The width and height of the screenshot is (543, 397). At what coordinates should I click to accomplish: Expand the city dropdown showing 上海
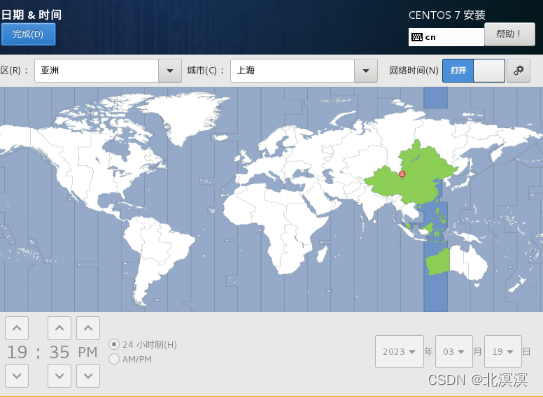click(304, 71)
